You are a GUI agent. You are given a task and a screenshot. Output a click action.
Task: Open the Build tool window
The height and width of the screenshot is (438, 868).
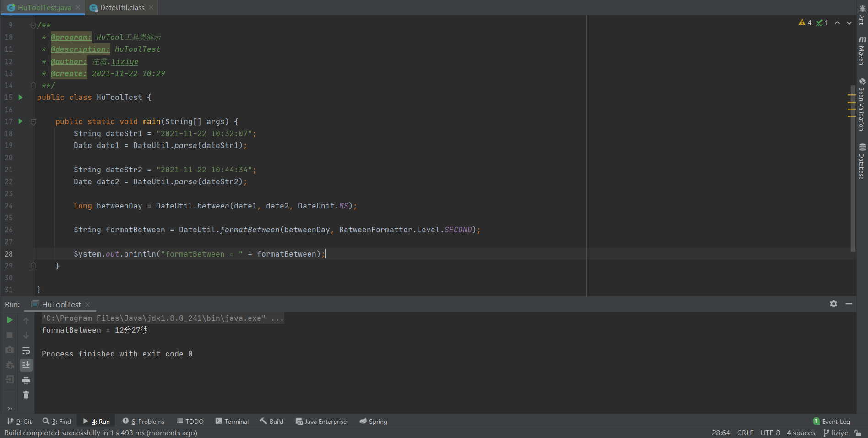272,422
